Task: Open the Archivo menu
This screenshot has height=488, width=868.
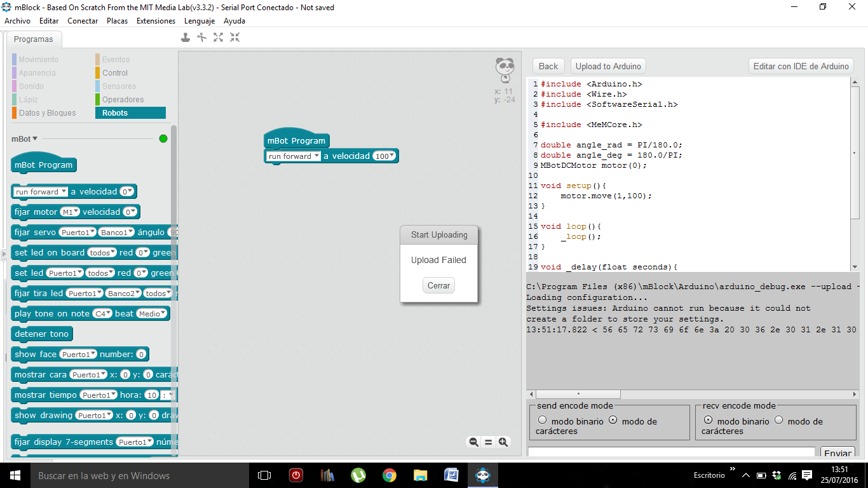Action: point(17,21)
